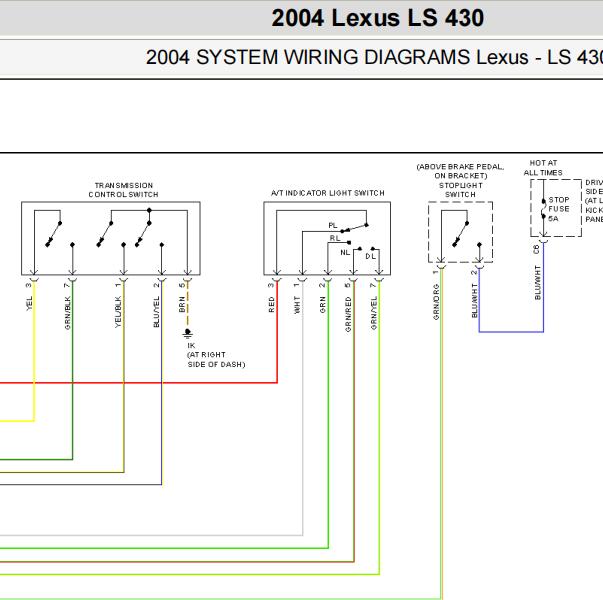This screenshot has width=603, height=600.
Task: Click the "DL" contact label
Action: (370, 256)
